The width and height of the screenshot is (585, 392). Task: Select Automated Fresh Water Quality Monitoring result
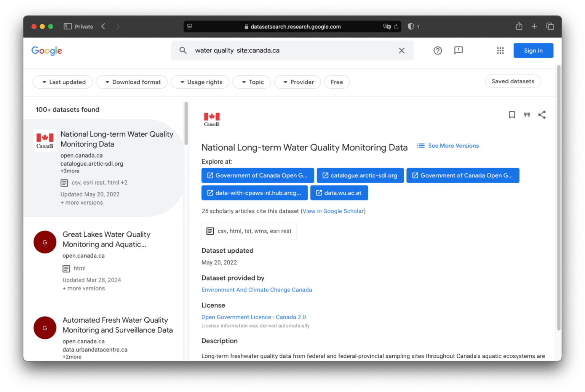pos(117,325)
